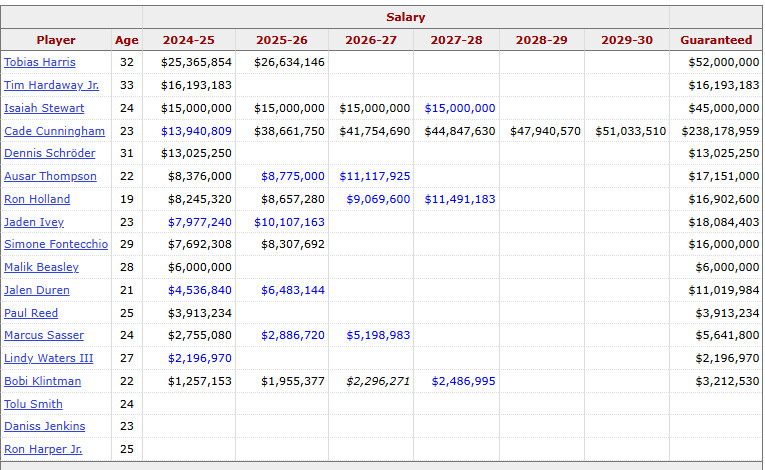Click the $44,847,630 salary cell

460,131
